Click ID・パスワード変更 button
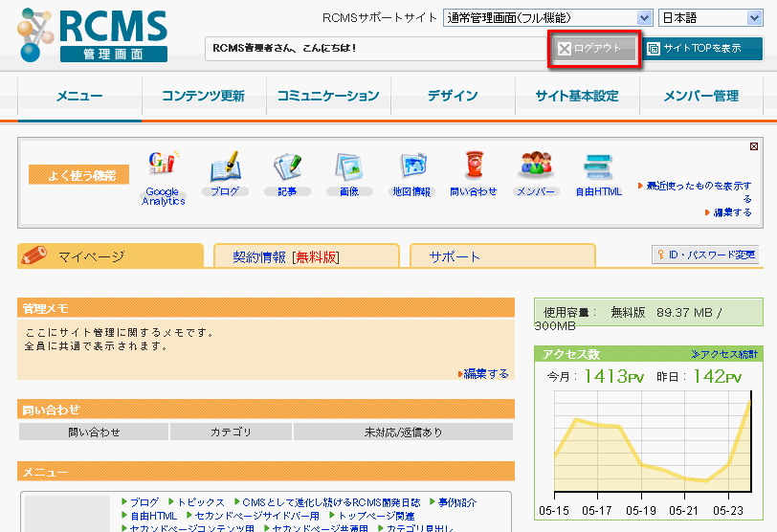Viewport: 777px width, 532px height. pyautogui.click(x=705, y=255)
